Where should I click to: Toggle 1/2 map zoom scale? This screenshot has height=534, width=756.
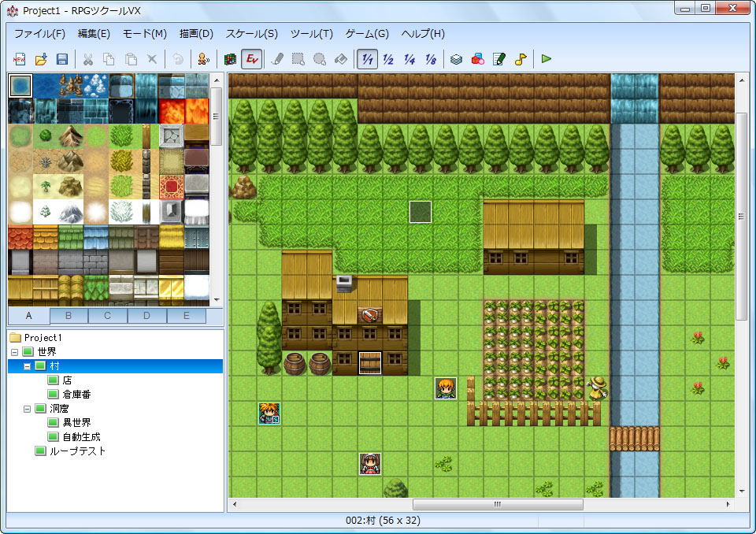pos(387,58)
